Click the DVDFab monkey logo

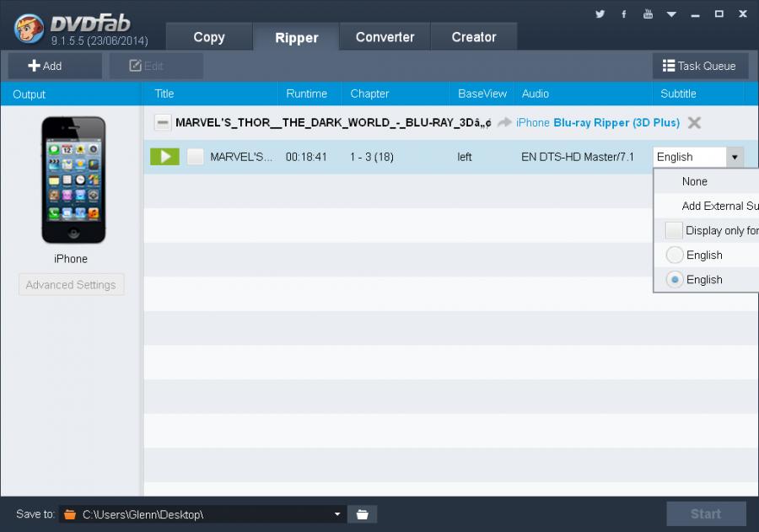tap(29, 28)
